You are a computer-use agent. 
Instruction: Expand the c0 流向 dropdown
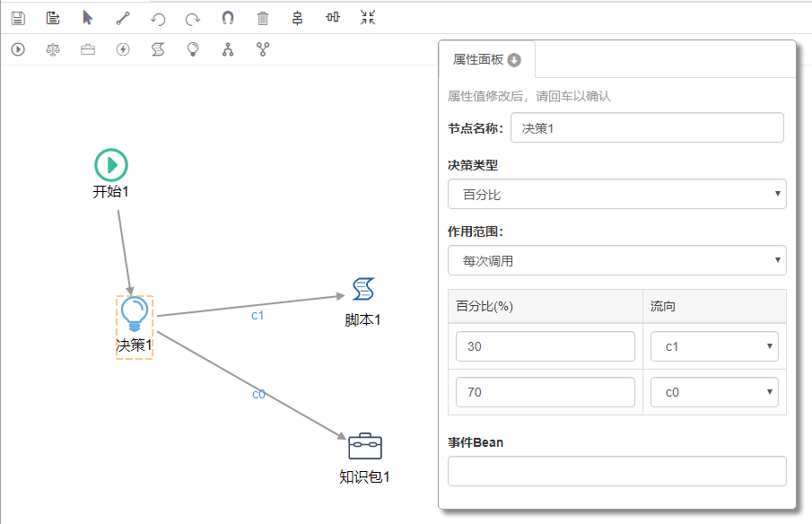pyautogui.click(x=714, y=392)
